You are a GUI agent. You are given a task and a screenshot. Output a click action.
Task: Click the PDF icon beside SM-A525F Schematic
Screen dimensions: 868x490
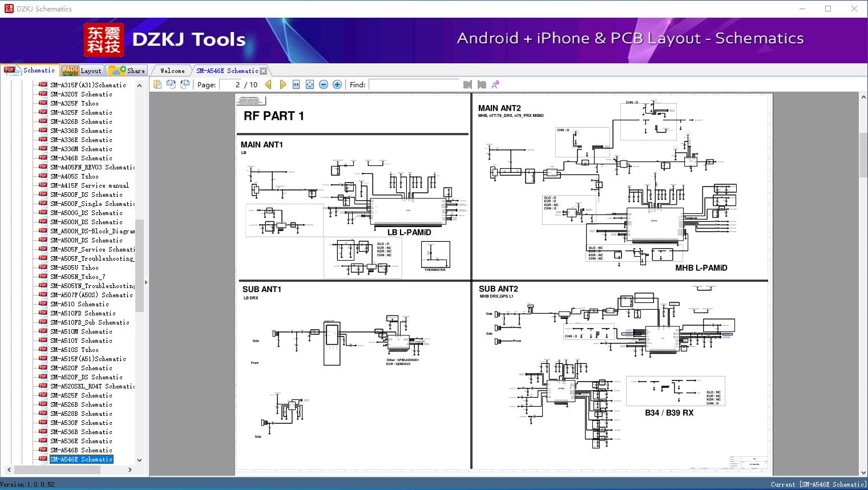(x=43, y=395)
